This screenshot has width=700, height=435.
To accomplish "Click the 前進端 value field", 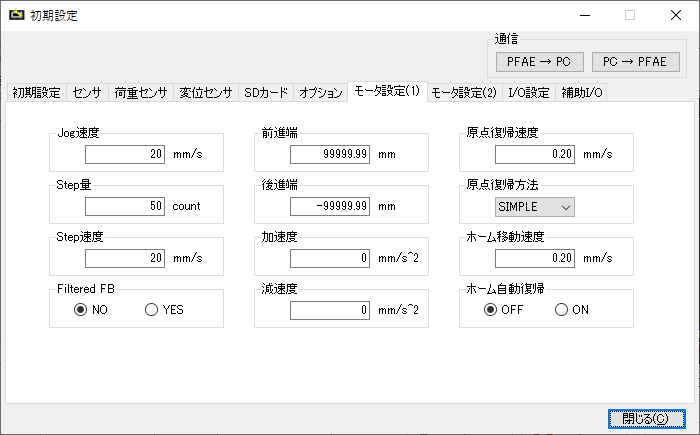I will pos(330,155).
